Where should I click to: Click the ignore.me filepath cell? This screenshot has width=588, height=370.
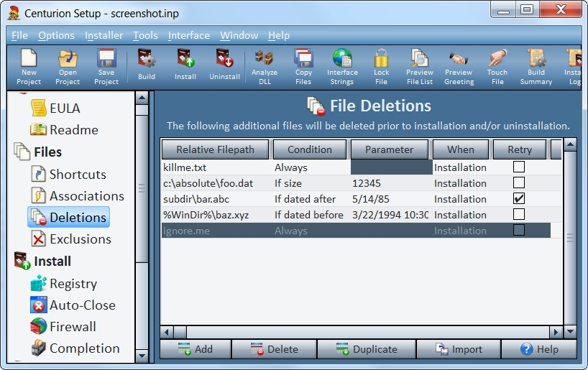218,231
